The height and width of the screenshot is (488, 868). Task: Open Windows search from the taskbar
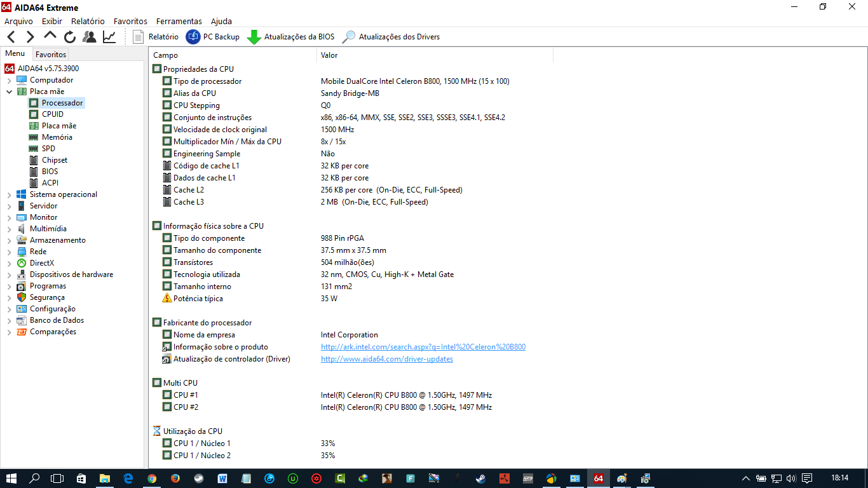click(x=34, y=478)
